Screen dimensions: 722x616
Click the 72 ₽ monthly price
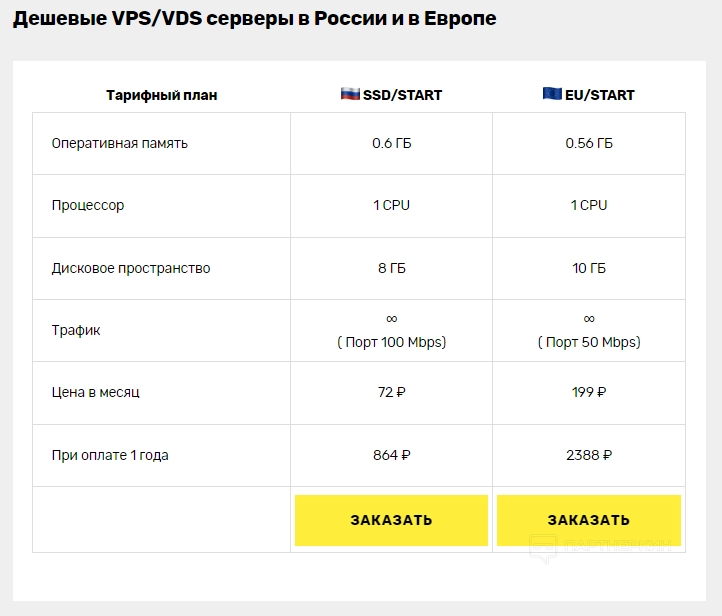(391, 392)
